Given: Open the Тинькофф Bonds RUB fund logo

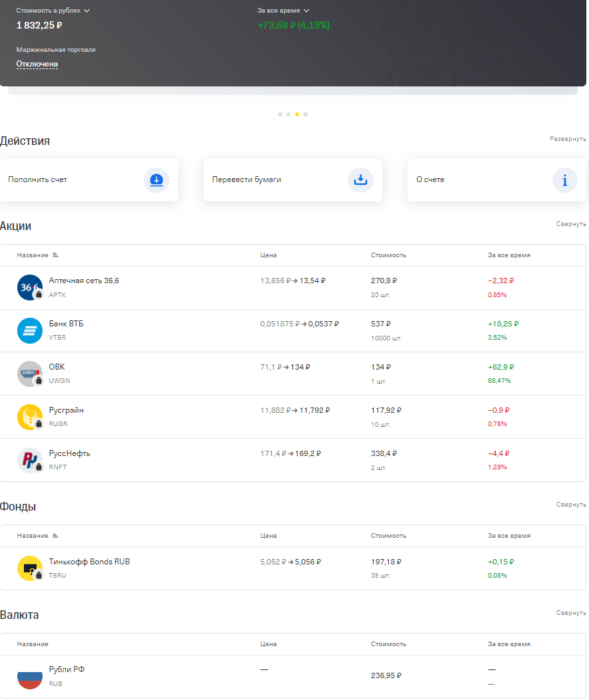Looking at the screenshot, I should click(30, 568).
